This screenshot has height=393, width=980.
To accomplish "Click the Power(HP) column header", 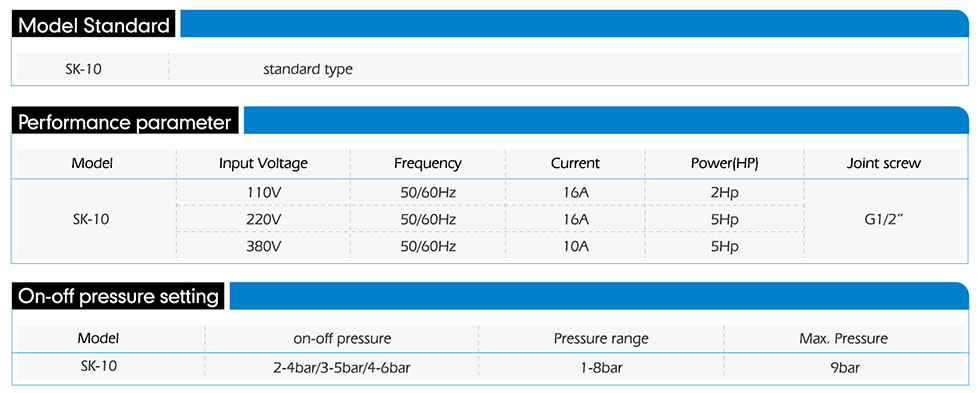I will (x=724, y=164).
